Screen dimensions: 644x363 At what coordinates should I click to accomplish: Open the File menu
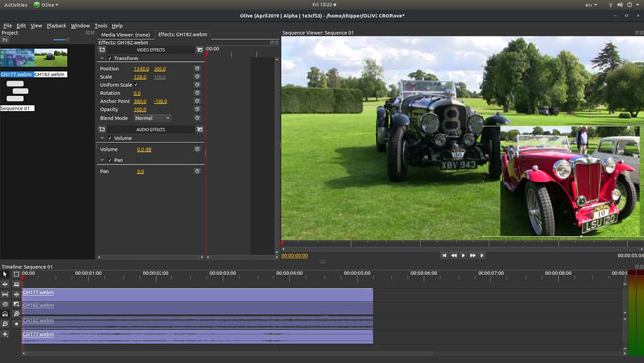[x=7, y=26]
